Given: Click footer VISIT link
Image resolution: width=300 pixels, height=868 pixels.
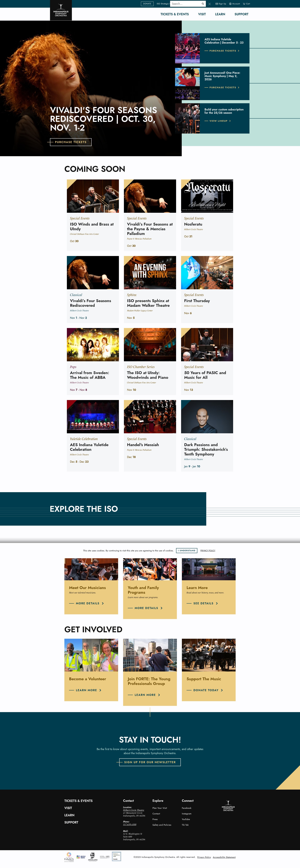Looking at the screenshot, I should pos(68,808).
